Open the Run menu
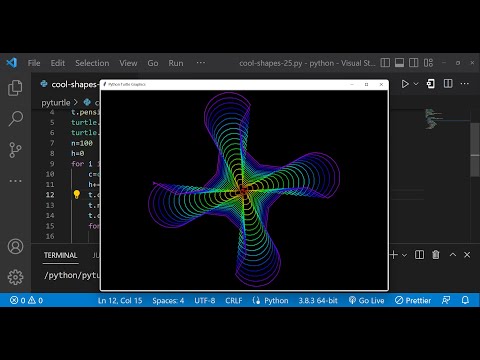This screenshot has height=360, width=480. (176, 63)
